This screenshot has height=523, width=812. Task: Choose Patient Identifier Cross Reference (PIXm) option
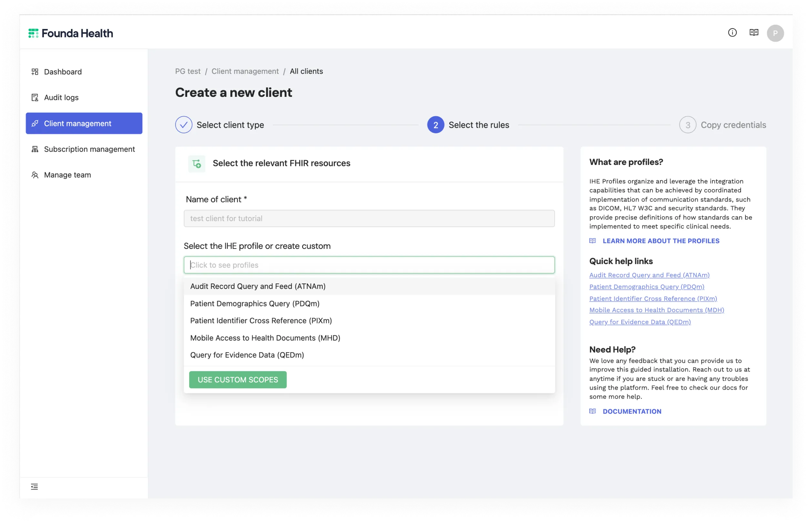pos(369,321)
